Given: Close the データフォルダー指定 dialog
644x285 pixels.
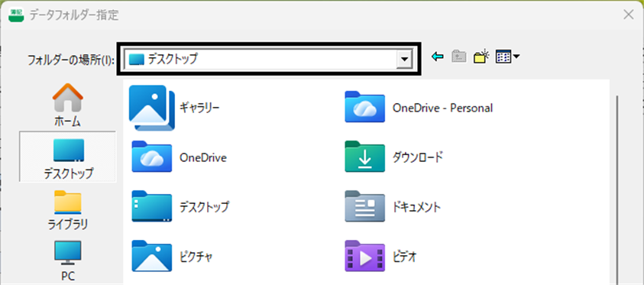Looking at the screenshot, I should click(629, 15).
